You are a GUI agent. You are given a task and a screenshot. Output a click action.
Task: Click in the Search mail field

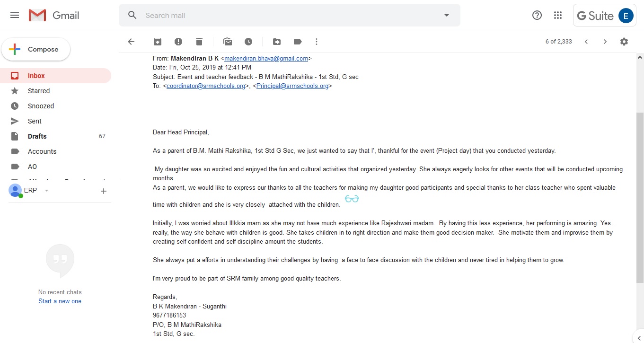point(289,15)
